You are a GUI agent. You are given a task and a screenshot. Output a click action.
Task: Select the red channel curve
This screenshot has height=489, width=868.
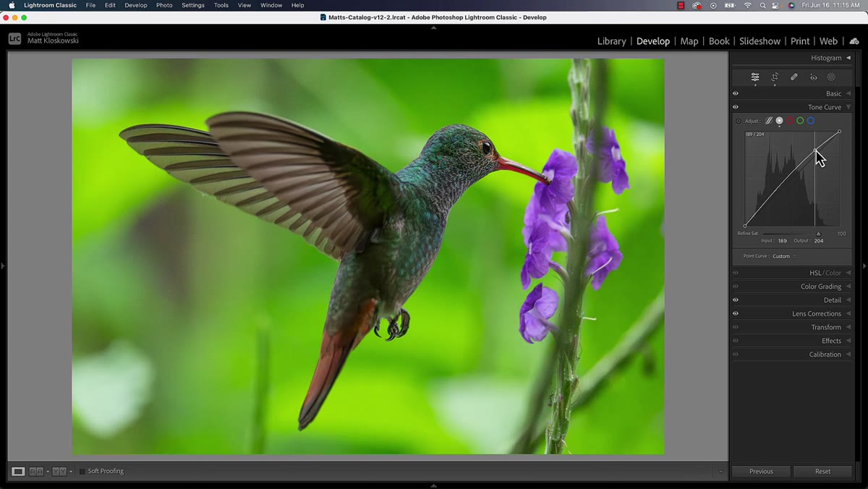[790, 121]
